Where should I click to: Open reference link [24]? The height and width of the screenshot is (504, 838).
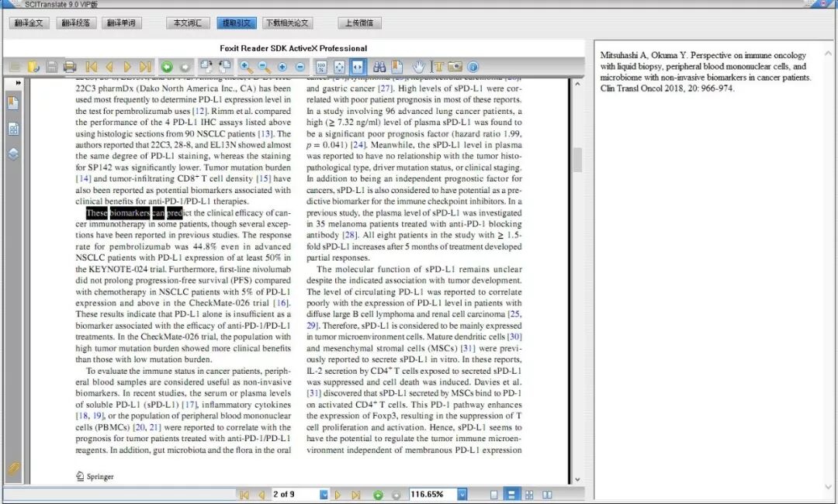358,145
